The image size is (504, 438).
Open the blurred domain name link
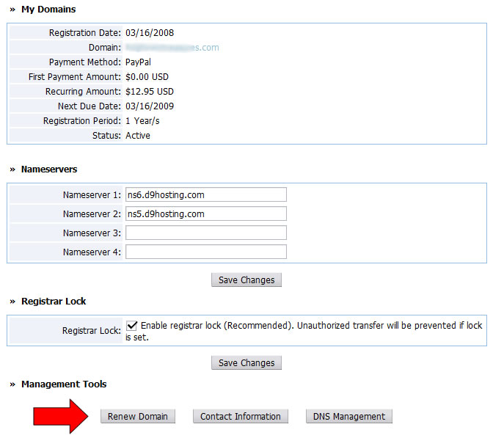[x=172, y=48]
